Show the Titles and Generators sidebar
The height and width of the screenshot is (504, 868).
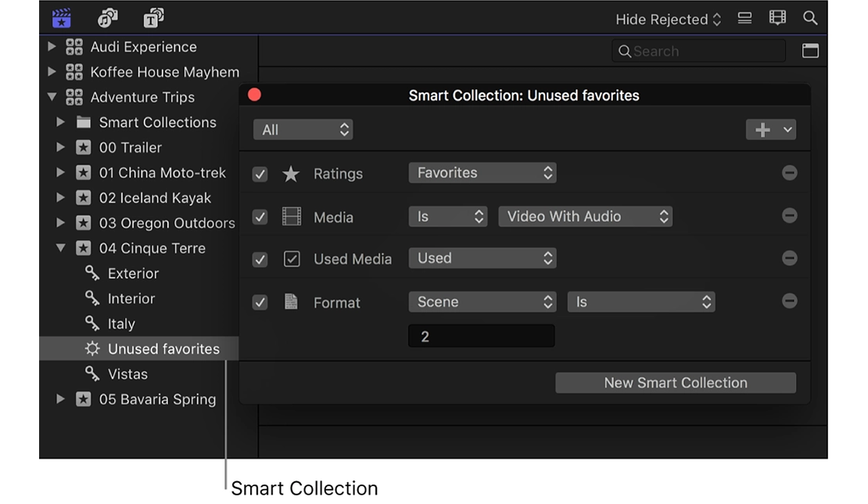click(153, 17)
